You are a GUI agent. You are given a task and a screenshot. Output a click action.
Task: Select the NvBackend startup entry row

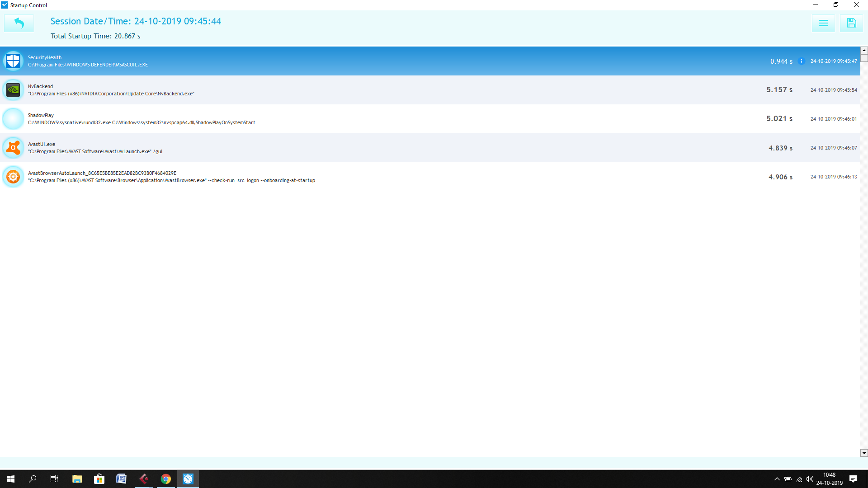click(430, 90)
